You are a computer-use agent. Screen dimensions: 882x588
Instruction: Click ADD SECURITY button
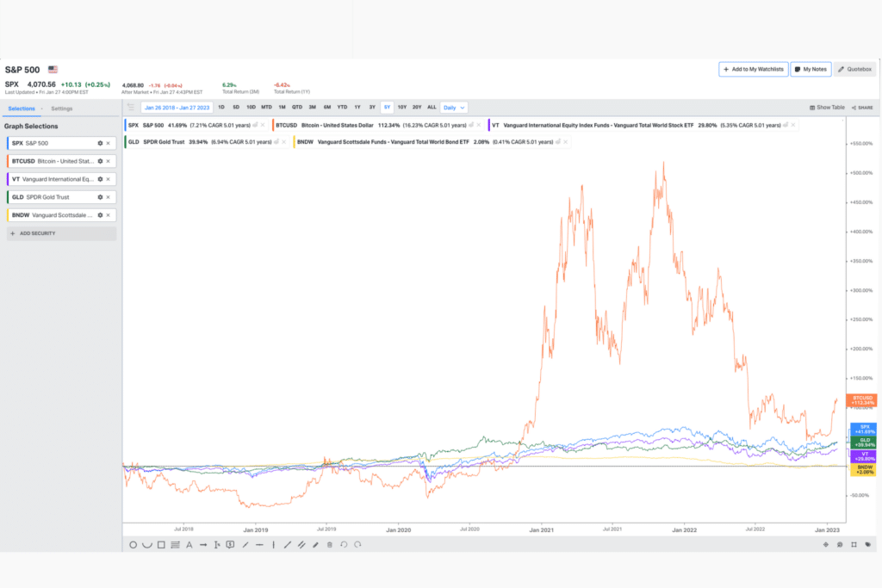pyautogui.click(x=61, y=233)
